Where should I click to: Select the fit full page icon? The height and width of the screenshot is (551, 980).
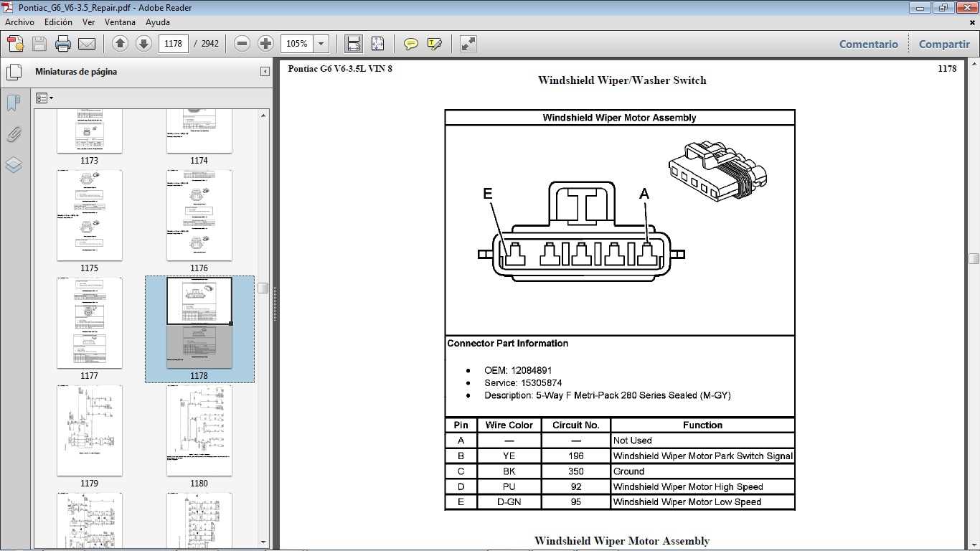click(378, 44)
